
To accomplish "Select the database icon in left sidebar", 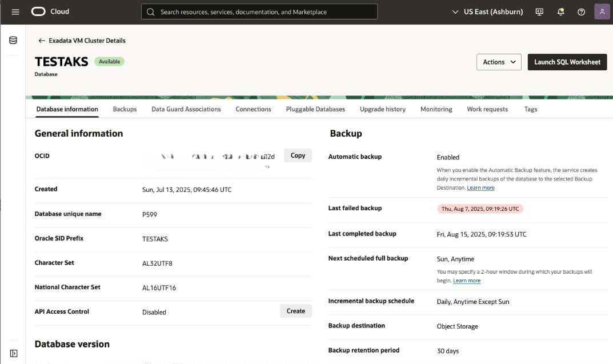I will [13, 40].
